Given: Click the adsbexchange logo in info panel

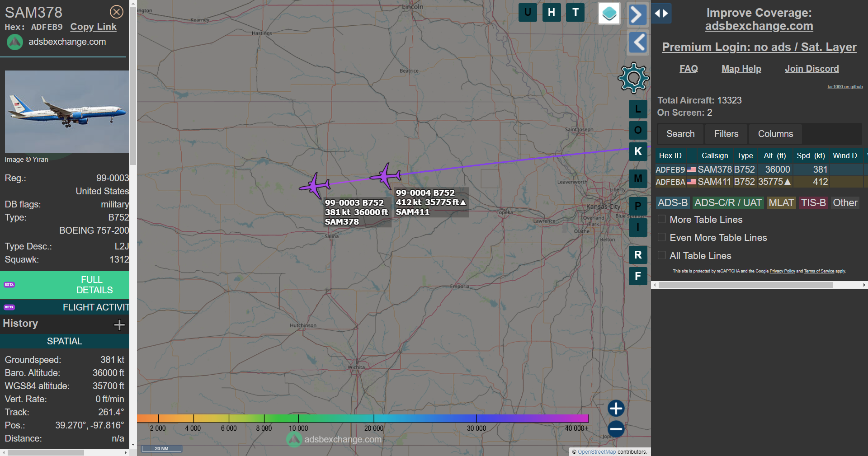Looking at the screenshot, I should coord(15,42).
